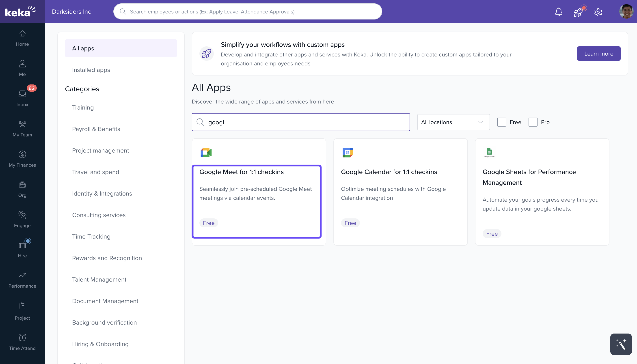The image size is (637, 364).
Task: Open the Performance sidebar icon
Action: point(22,279)
